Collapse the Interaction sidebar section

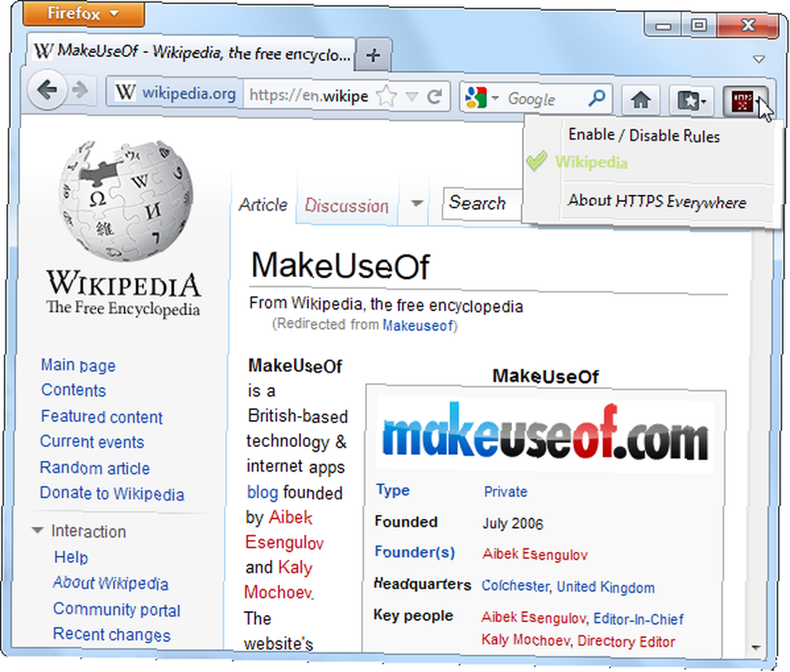point(37,530)
